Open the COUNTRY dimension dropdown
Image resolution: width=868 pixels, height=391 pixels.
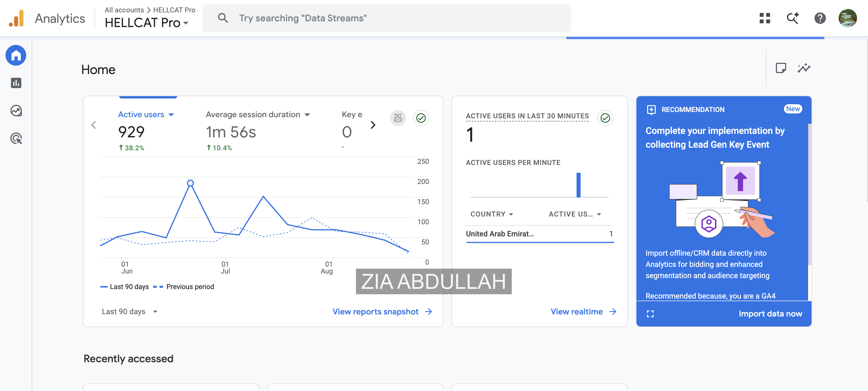pos(492,214)
